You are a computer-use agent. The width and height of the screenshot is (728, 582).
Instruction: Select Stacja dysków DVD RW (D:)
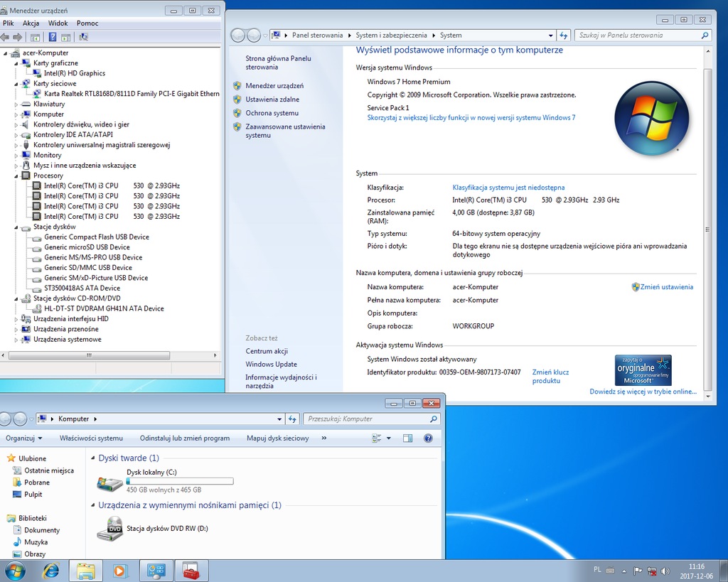(x=152, y=529)
